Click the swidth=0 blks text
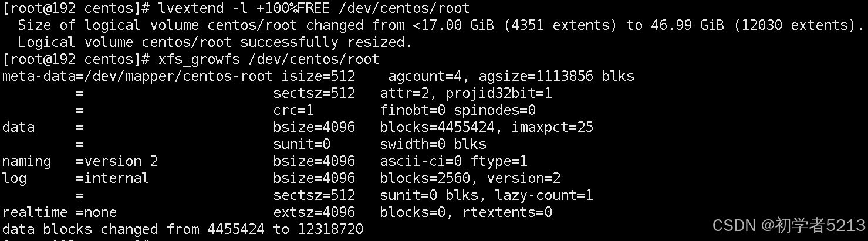 coord(433,144)
